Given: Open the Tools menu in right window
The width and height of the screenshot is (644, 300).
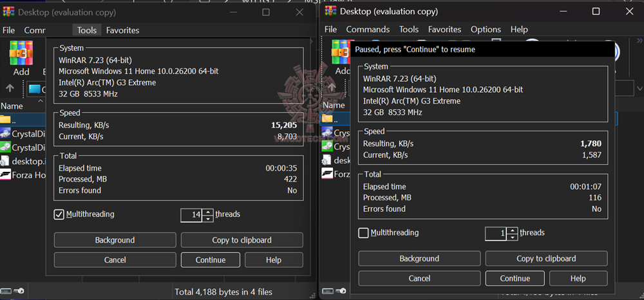Looking at the screenshot, I should tap(409, 30).
